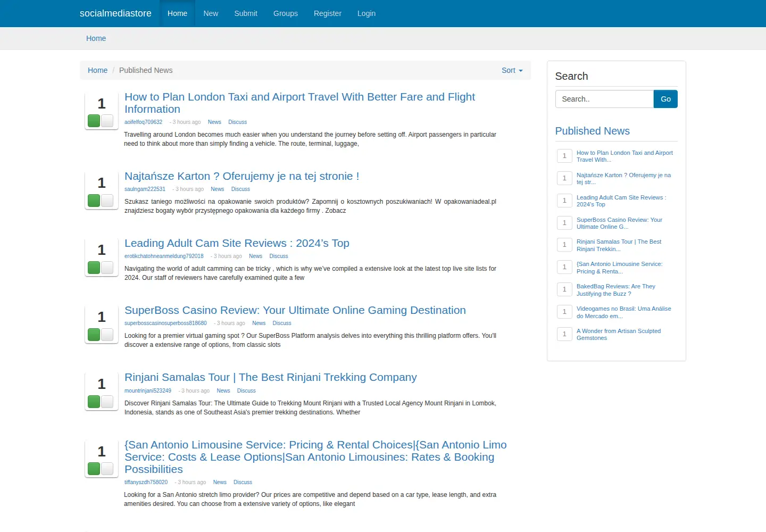This screenshot has height=532, width=766.
Task: Open sidebar link A Wonder from Artisan Sculpted Gemstones
Action: tap(619, 334)
